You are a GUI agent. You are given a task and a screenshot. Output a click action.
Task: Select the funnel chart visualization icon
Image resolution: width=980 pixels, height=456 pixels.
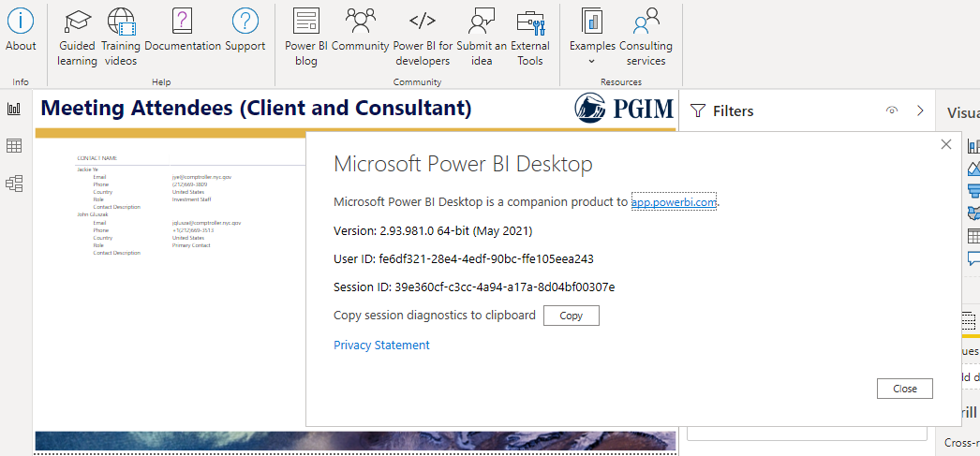(973, 190)
